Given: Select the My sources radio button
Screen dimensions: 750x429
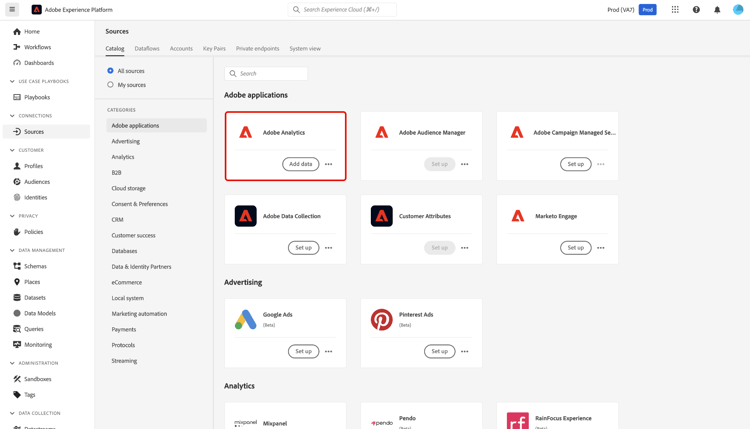Looking at the screenshot, I should tap(110, 85).
